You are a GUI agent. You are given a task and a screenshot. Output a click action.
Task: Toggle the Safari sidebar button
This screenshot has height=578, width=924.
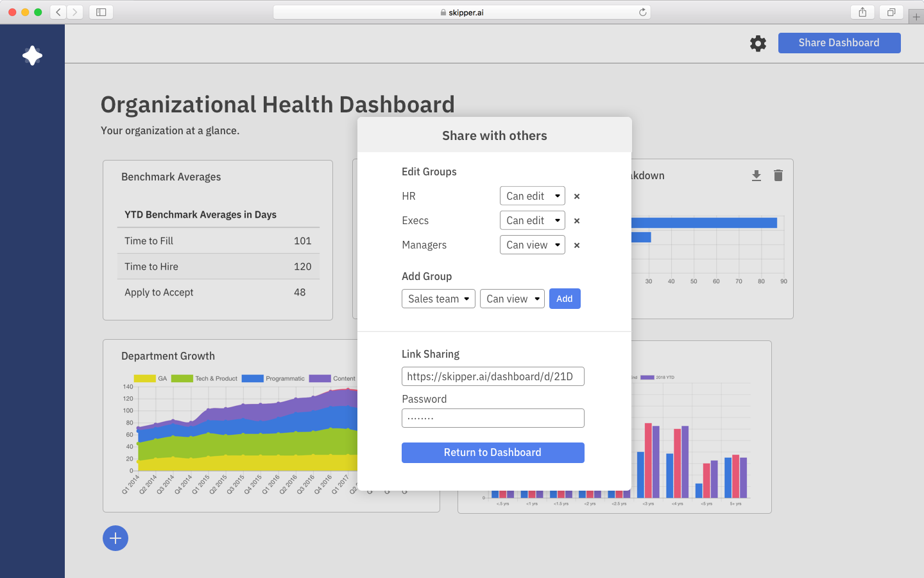point(101,12)
